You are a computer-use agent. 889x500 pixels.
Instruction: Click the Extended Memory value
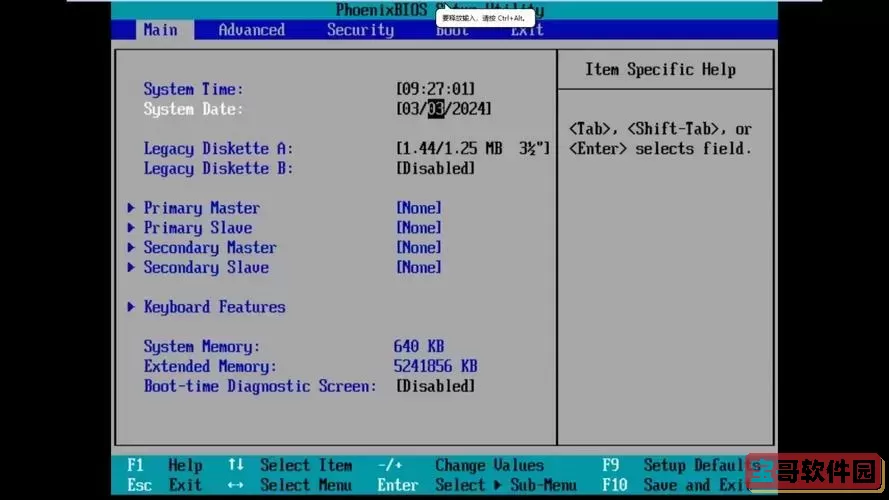click(x=435, y=366)
